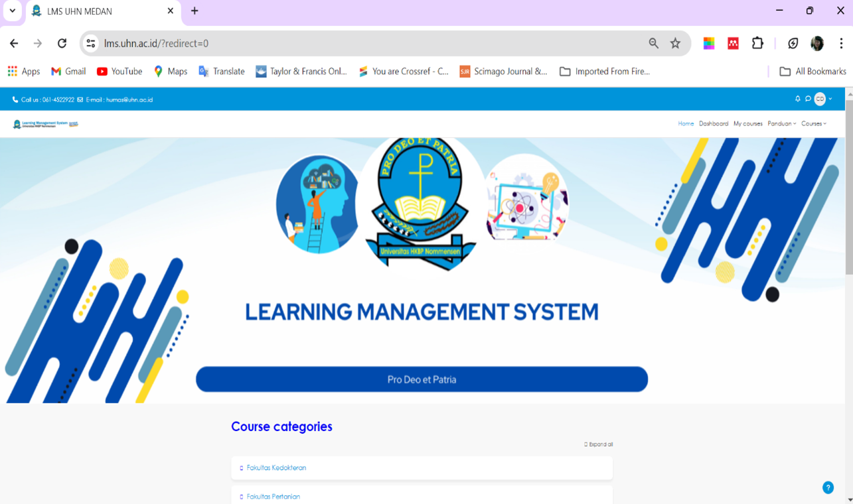
Task: Open the Dashboard menu item
Action: 714,123
